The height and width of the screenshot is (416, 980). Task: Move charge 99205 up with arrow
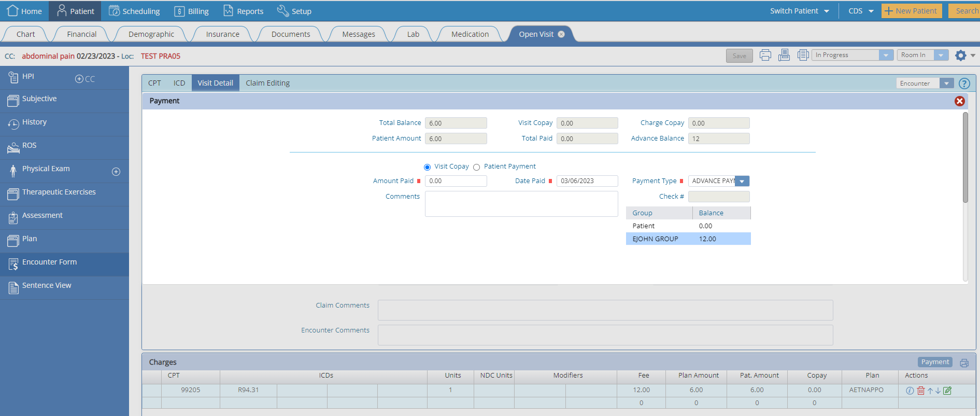tap(930, 391)
